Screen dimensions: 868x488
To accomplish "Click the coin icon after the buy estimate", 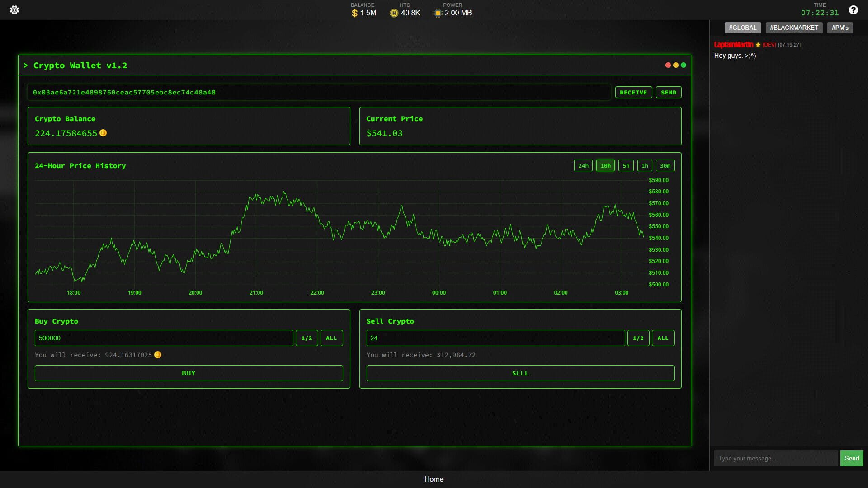I will pyautogui.click(x=158, y=355).
